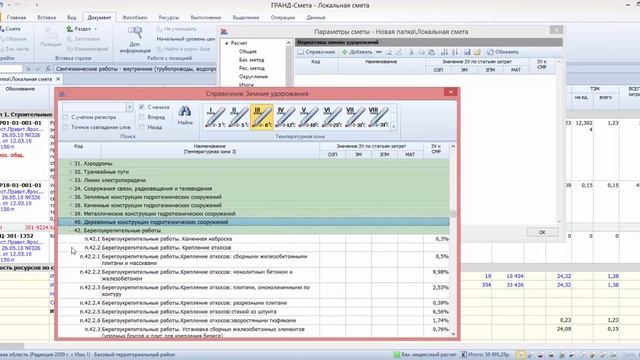Click the Позиция icon in the ribbon

[51, 33]
